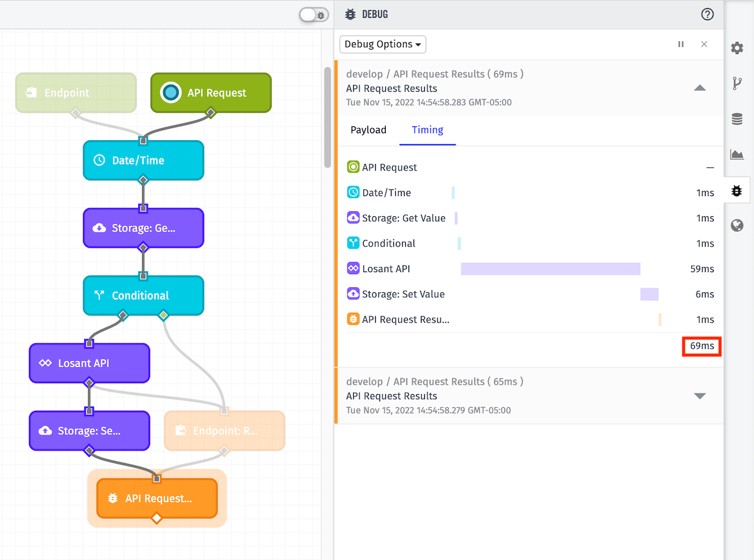Click the first message timestamp 14:54:58.283
Image resolution: width=754 pixels, height=560 pixels.
point(429,102)
